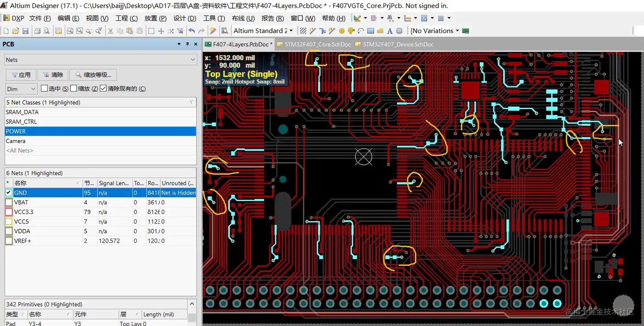The image size is (644, 326).
Task: Select the place via tool
Action: tap(351, 31)
